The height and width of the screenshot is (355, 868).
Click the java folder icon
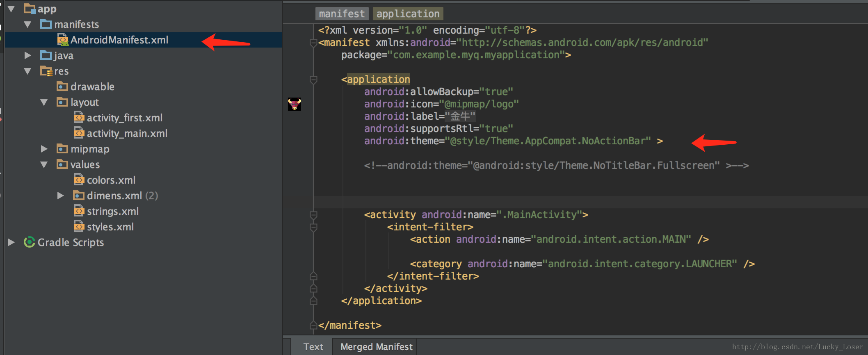[46, 55]
